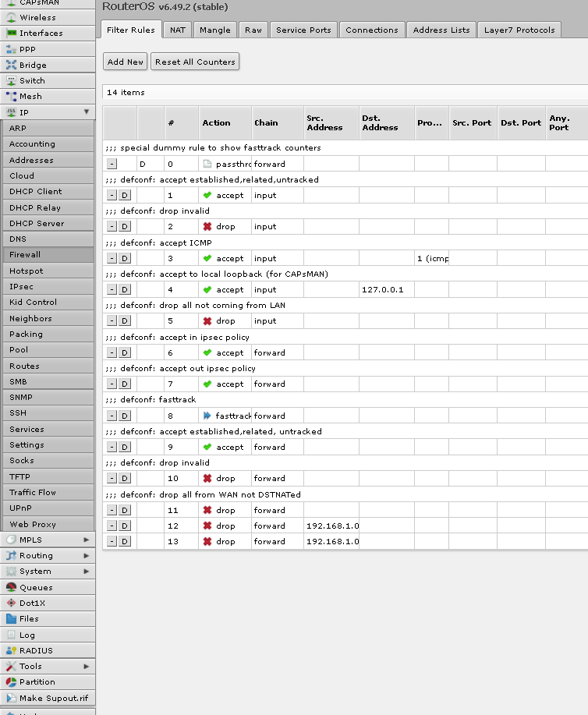Click the Files folder icon
This screenshot has height=715, width=588.
click(x=11, y=619)
